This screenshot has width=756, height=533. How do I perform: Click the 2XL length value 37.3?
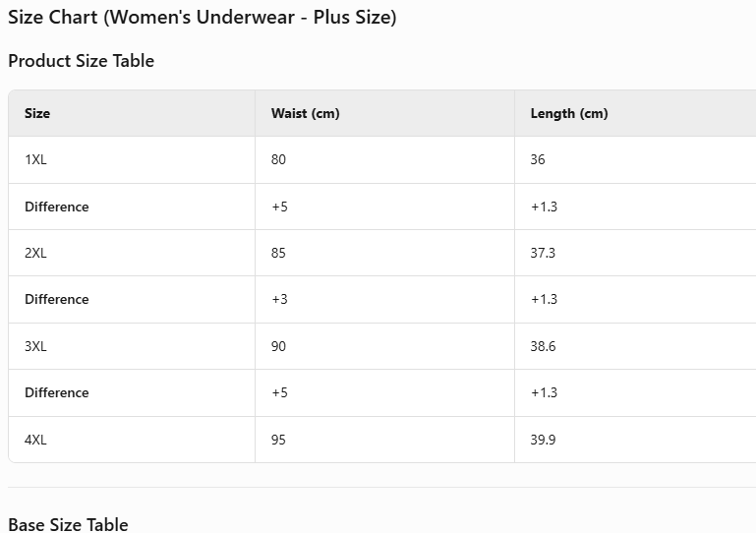point(543,253)
